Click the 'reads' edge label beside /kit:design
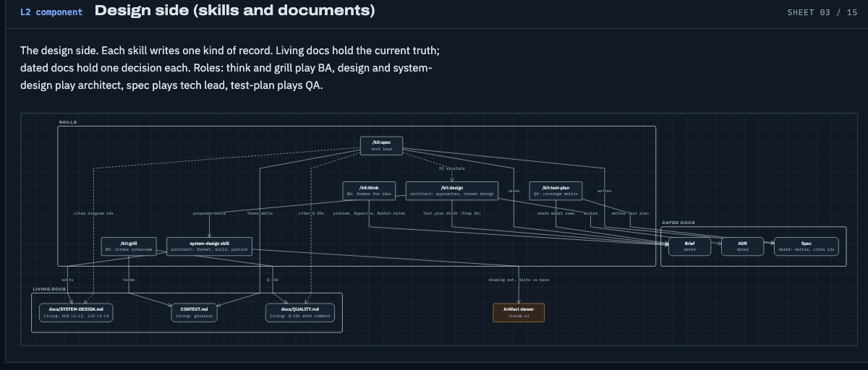Viewport: 868px width, 370px height. click(x=514, y=191)
